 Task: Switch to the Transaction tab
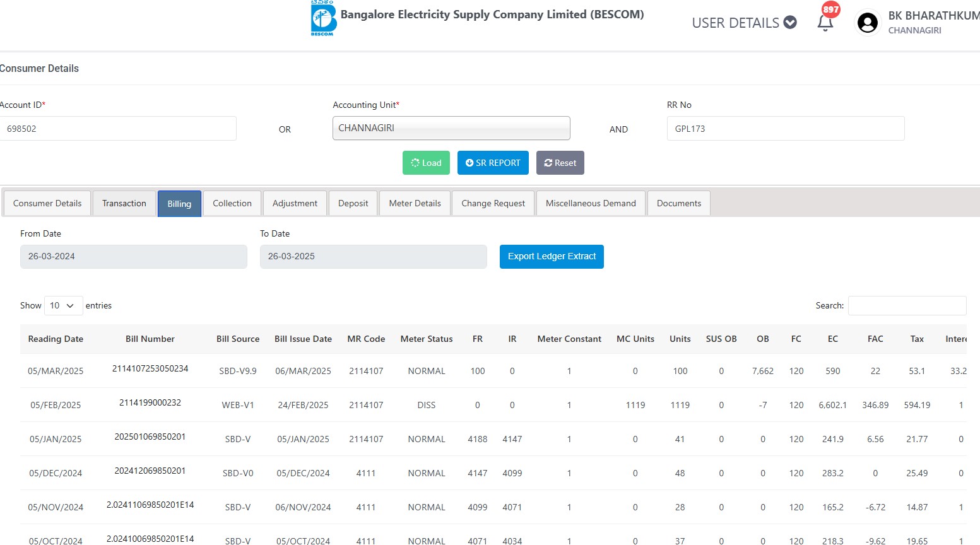click(x=124, y=203)
